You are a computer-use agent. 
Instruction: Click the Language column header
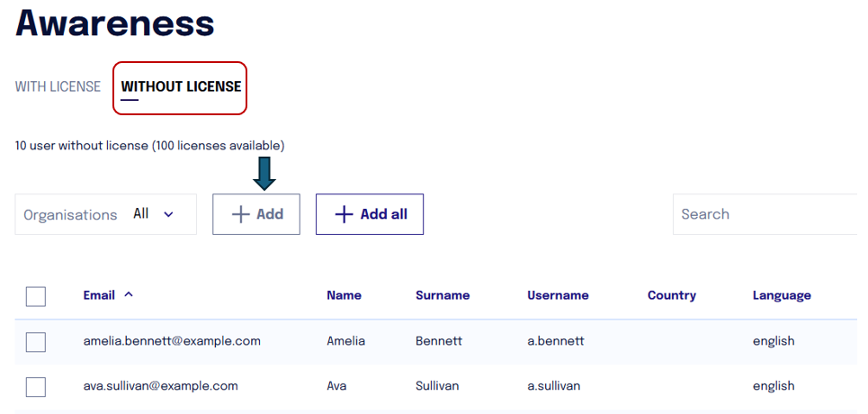(782, 295)
